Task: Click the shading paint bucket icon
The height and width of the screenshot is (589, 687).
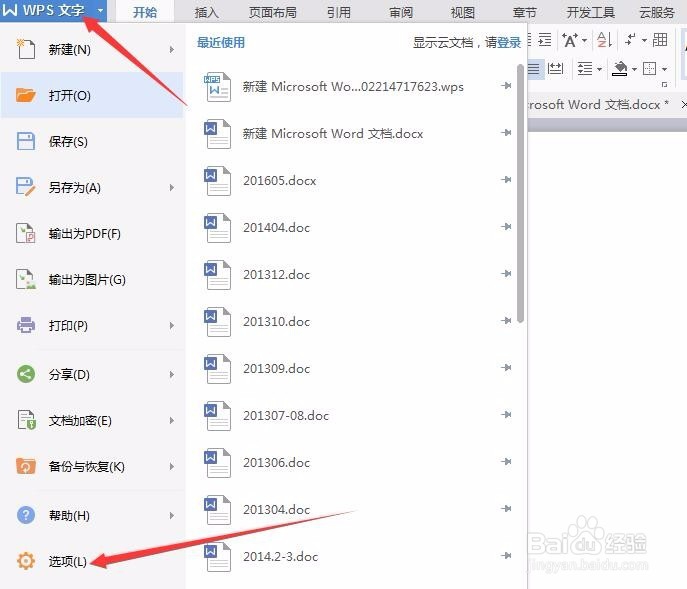Action: click(620, 68)
